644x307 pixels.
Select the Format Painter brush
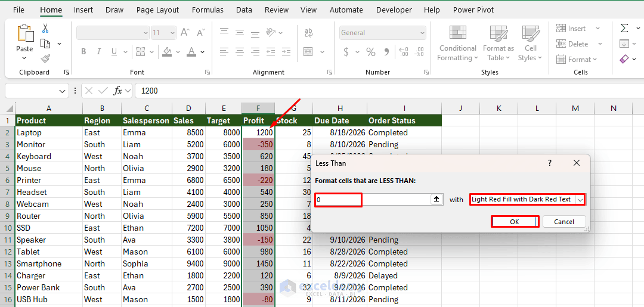click(45, 58)
